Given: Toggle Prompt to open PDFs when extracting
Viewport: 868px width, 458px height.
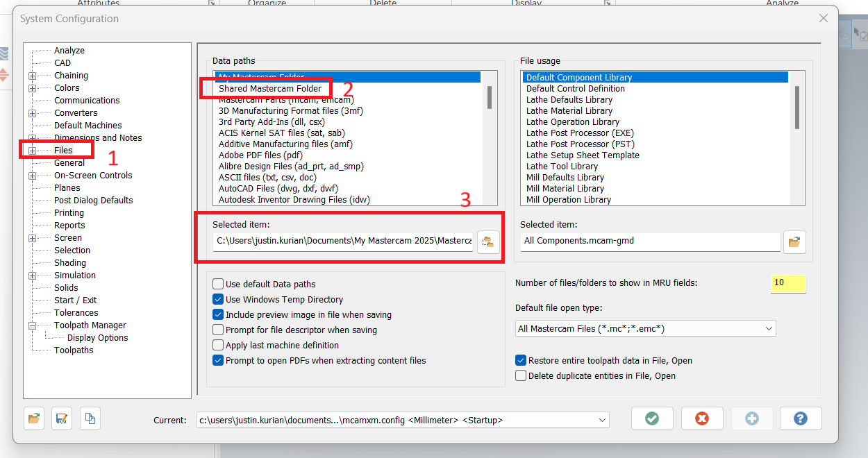Looking at the screenshot, I should 218,360.
